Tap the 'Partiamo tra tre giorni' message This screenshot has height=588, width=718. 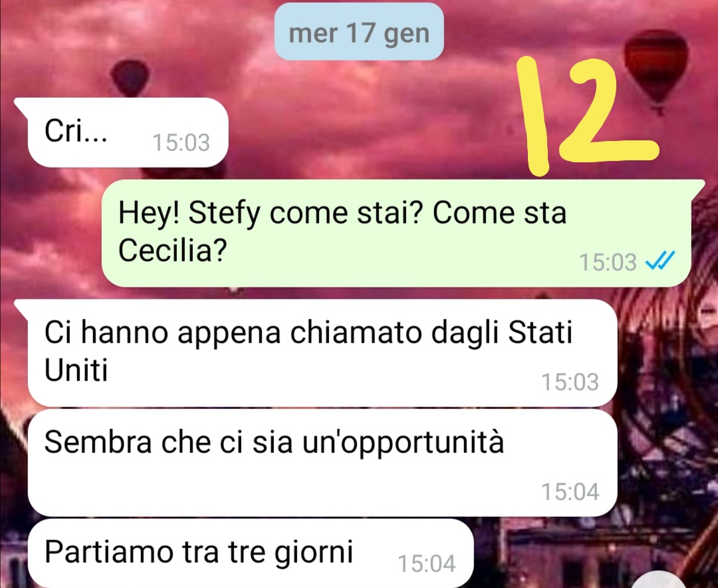click(251, 553)
